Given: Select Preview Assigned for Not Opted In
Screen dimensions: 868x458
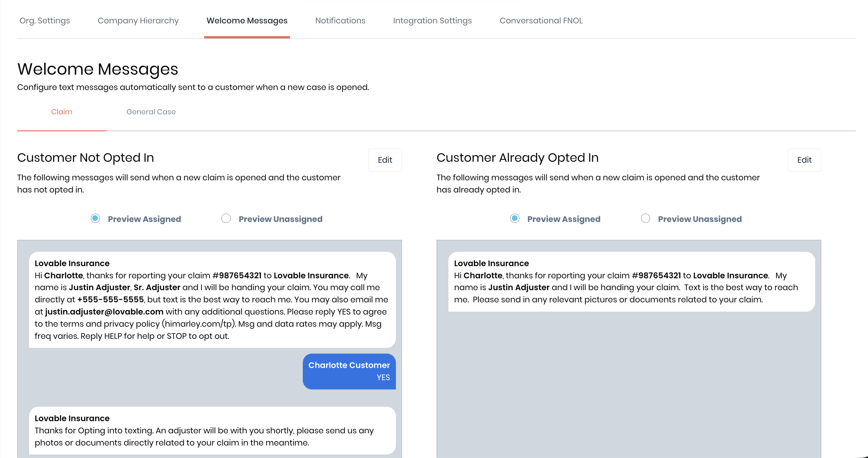Looking at the screenshot, I should point(95,218).
